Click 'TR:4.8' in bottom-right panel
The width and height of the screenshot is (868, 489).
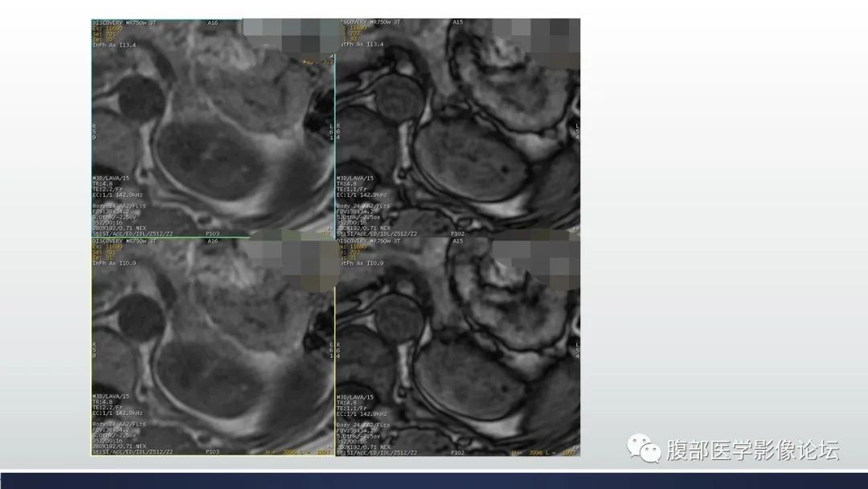tap(347, 403)
